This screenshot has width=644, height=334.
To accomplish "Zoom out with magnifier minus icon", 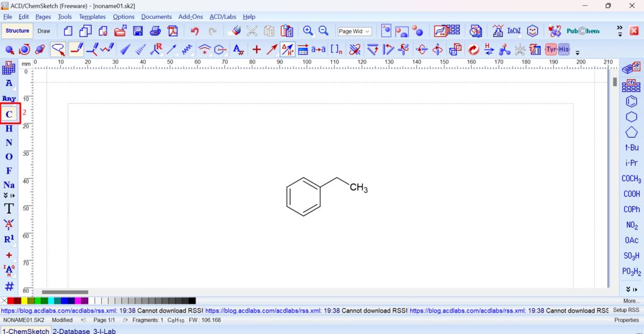I will [x=324, y=31].
